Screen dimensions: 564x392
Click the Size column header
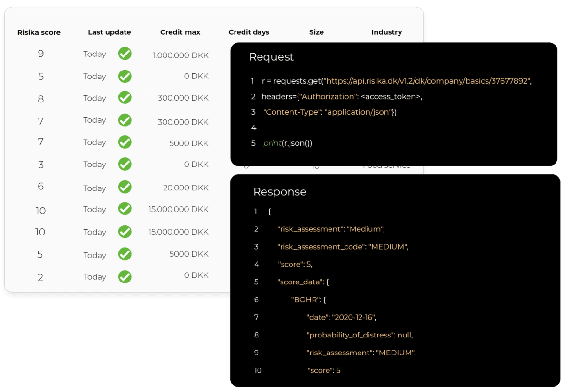tap(316, 32)
